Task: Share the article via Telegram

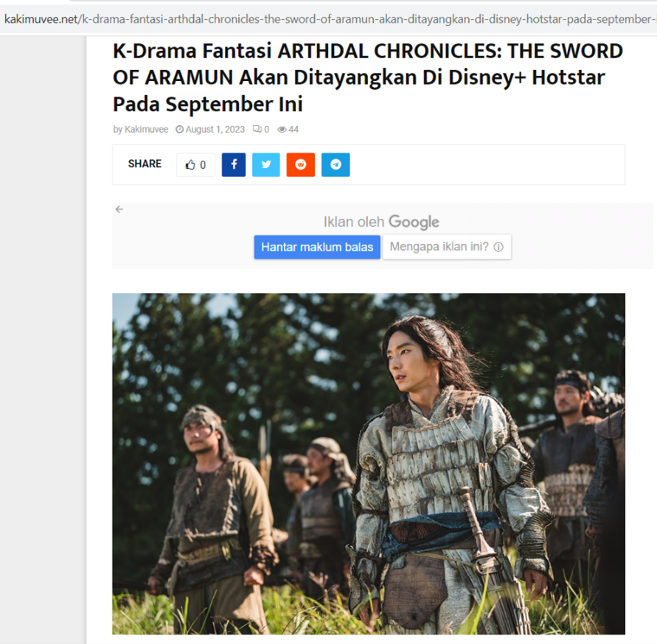Action: [x=336, y=164]
